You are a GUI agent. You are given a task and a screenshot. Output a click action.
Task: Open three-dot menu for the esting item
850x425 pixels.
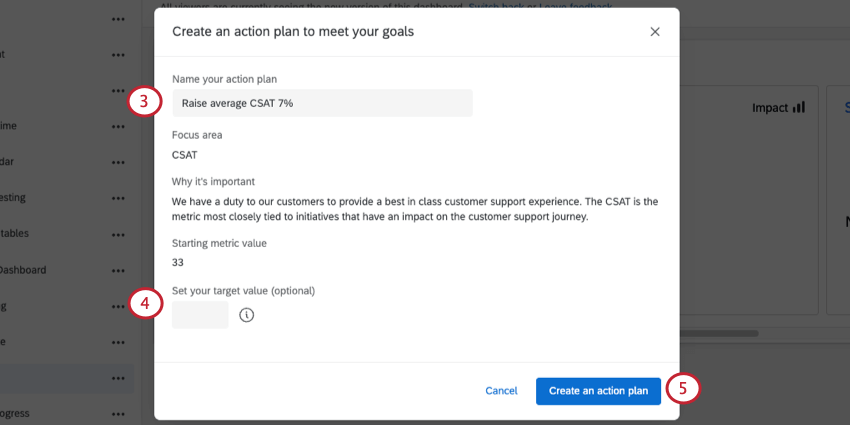119,198
